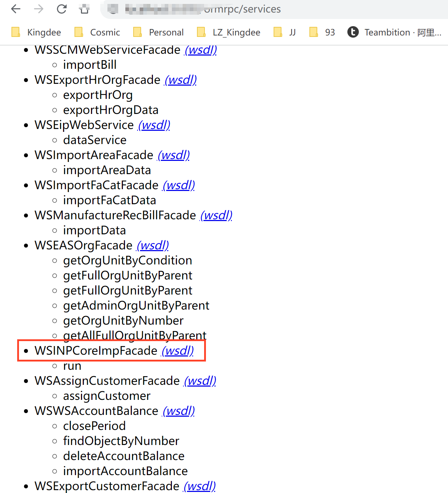Click the getAllFullOrgUnitByParent operation text
This screenshot has width=448, height=493.
tap(135, 335)
